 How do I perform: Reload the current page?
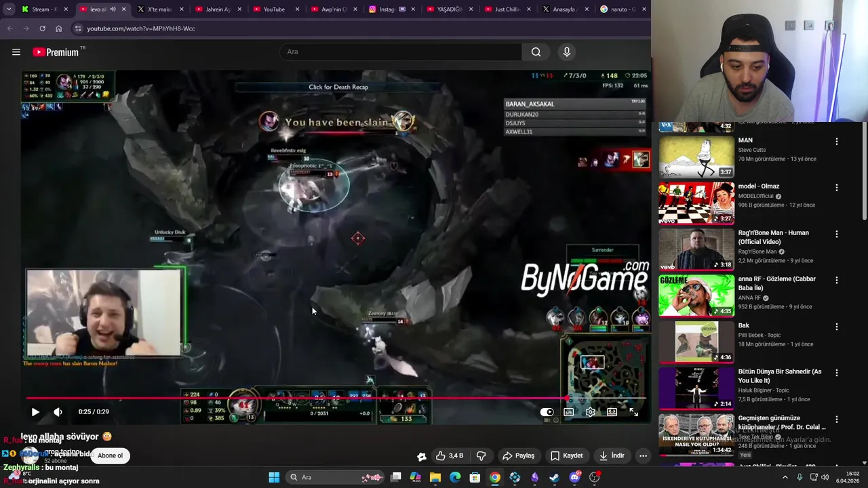pos(42,28)
